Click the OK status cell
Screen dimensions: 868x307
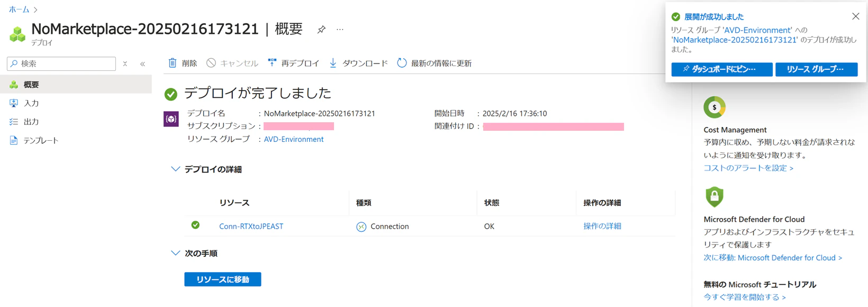tap(489, 226)
